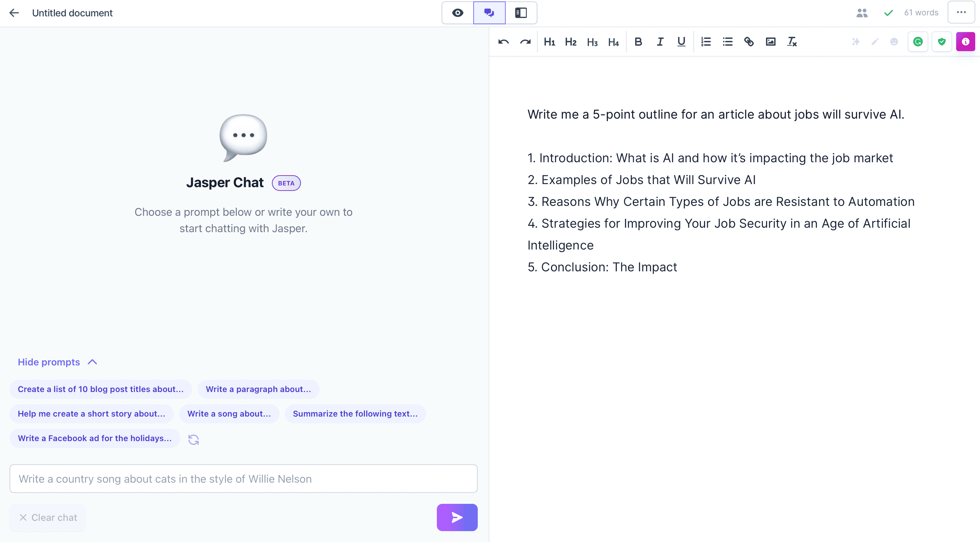
Task: Insert an image using the image icon
Action: 770,42
